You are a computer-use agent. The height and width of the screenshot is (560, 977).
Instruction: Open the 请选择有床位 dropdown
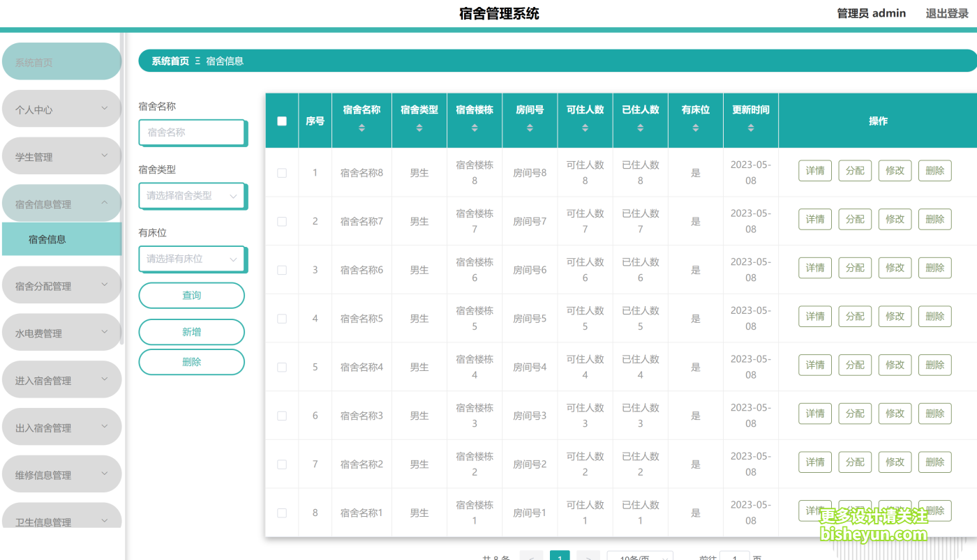tap(192, 259)
